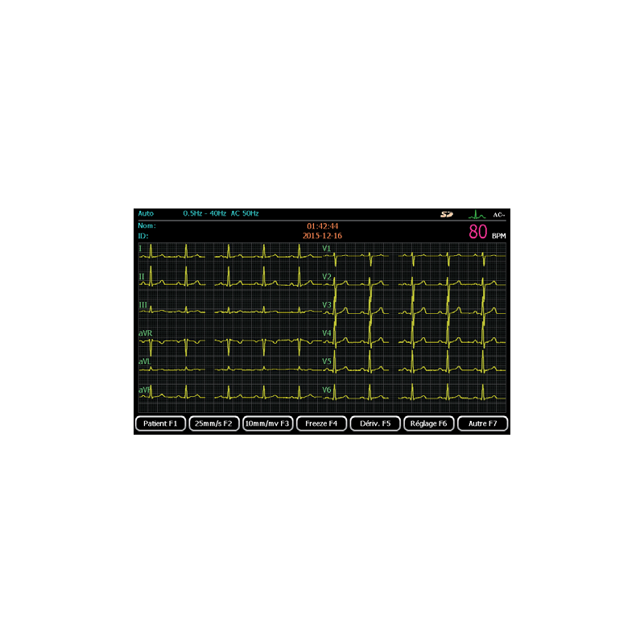644x644 pixels.
Task: Select the Auto mode label
Action: point(146,213)
